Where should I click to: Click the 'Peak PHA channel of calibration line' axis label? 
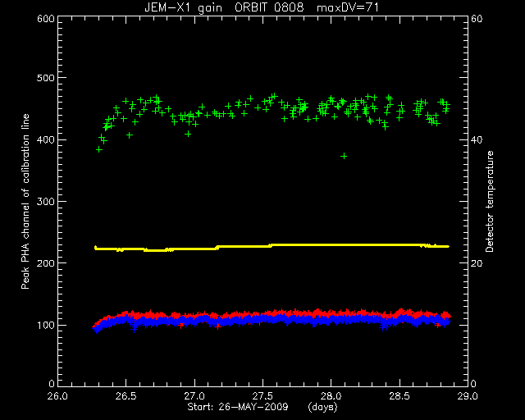(x=25, y=201)
